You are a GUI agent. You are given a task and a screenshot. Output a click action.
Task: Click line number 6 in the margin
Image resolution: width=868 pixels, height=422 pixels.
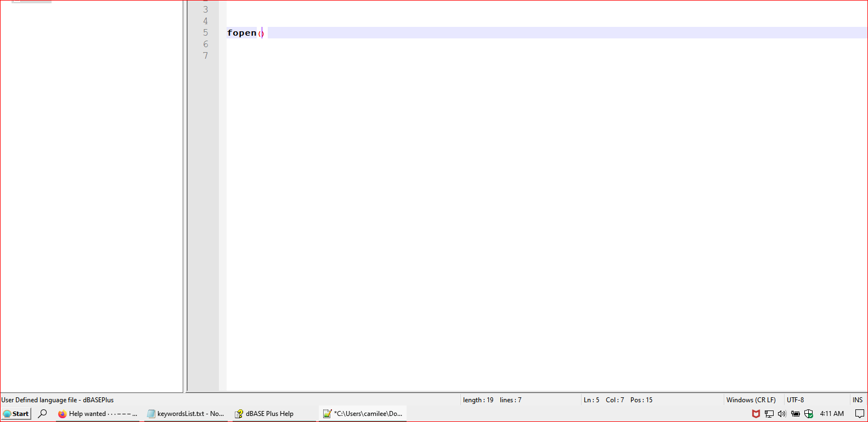[206, 44]
